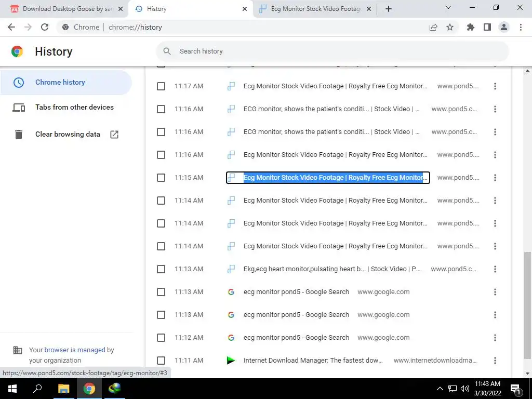Click the history list vertical scrollbar thumb

click(x=528, y=305)
